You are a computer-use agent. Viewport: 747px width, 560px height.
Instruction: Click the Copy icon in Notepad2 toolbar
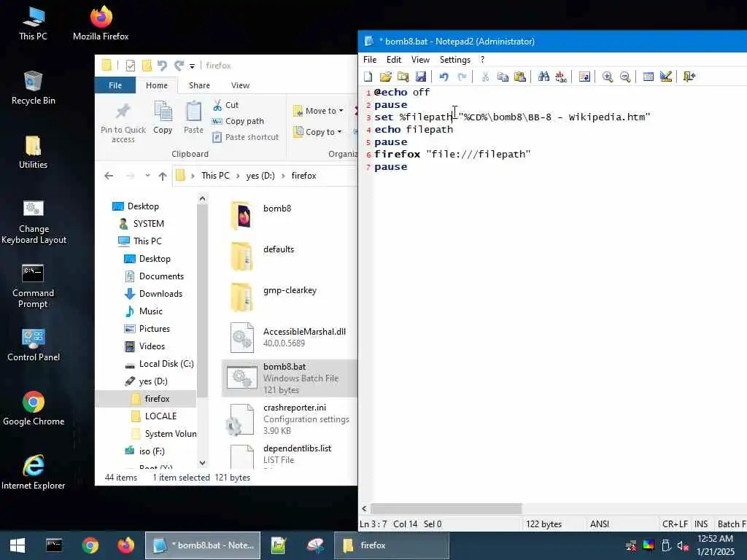(503, 77)
